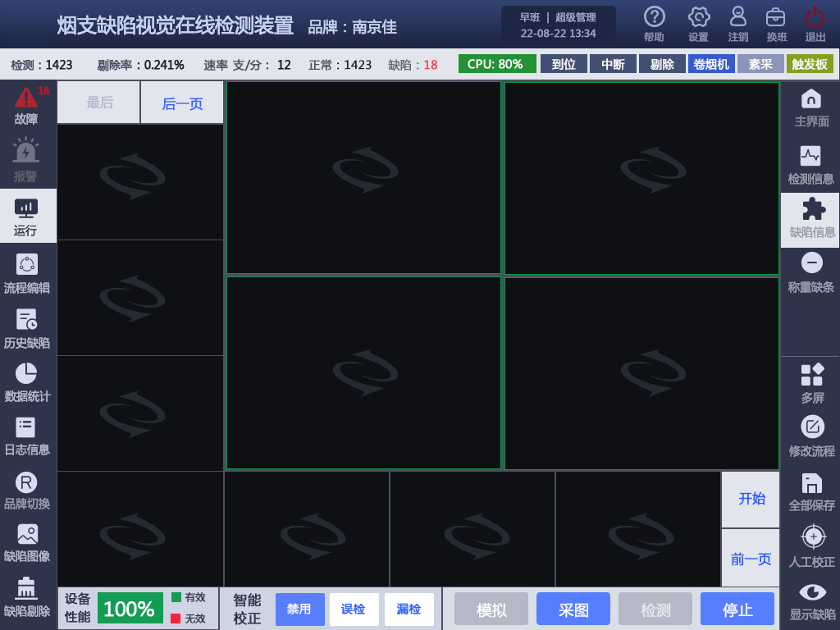The width and height of the screenshot is (840, 630).
Task: Open the 多屏 multi-screen view
Action: coord(811,384)
